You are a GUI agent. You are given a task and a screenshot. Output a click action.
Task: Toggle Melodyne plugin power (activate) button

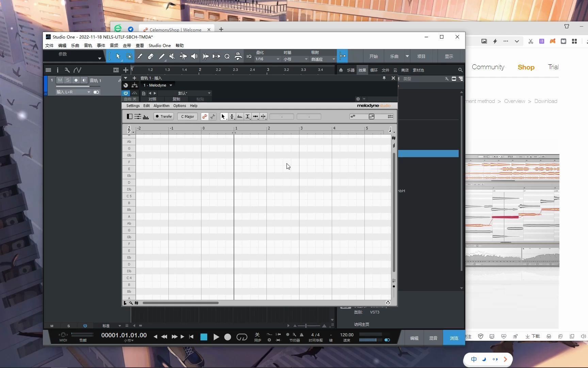pyautogui.click(x=126, y=93)
